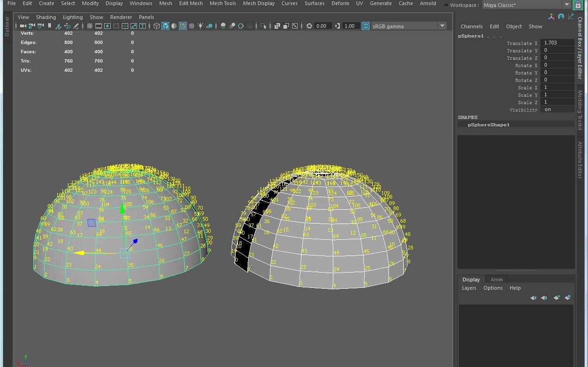This screenshot has height=367, width=588.
Task: Switch to the Anim tab in the layer editor
Action: coord(496,280)
